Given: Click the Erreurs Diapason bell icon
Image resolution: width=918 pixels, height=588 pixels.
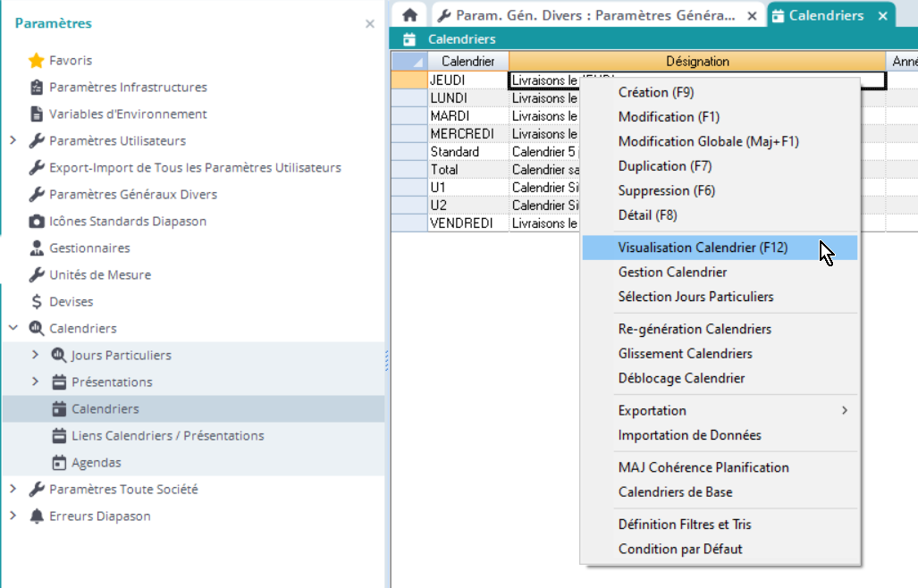Looking at the screenshot, I should pyautogui.click(x=37, y=517).
